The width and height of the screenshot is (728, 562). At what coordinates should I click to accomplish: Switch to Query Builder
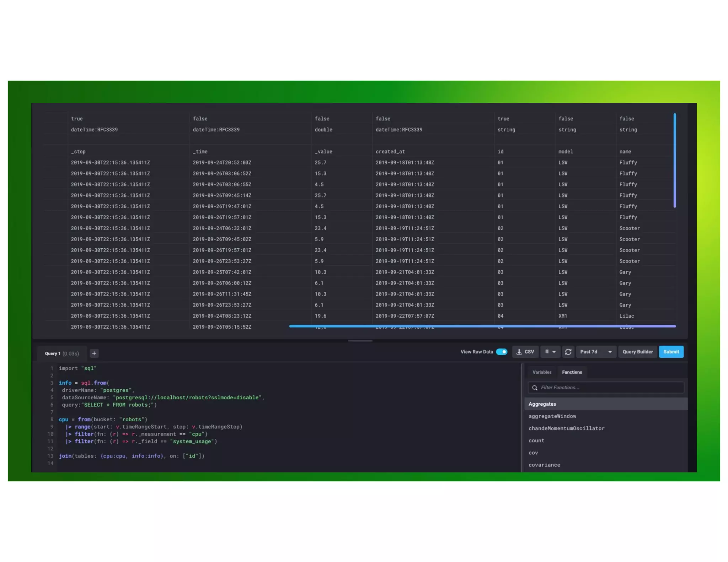637,352
